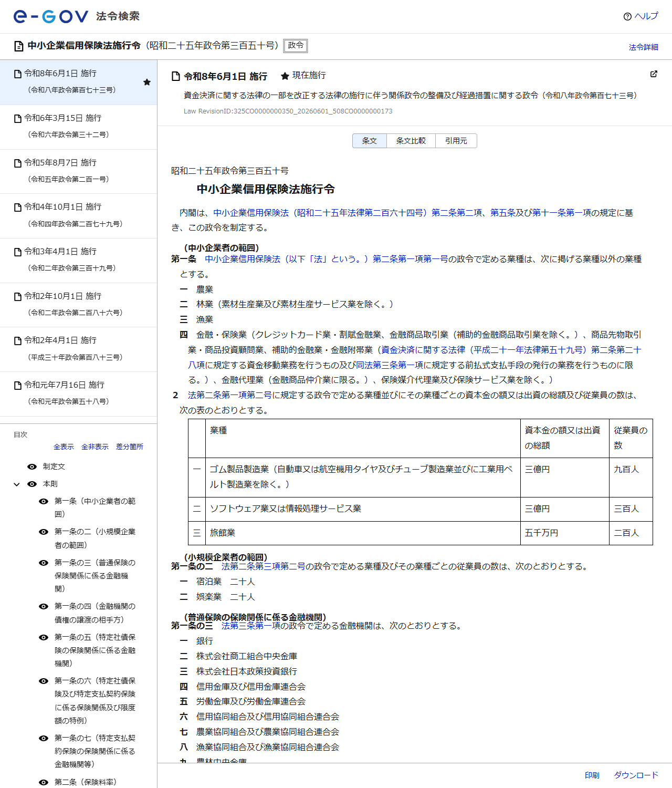Open the ヘルプ link

click(x=646, y=16)
